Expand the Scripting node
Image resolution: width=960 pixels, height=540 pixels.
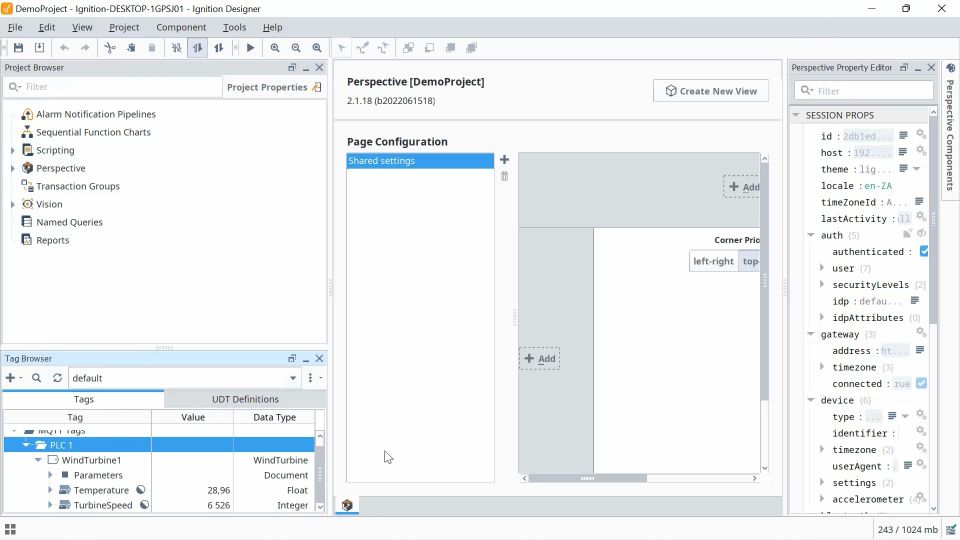point(12,150)
